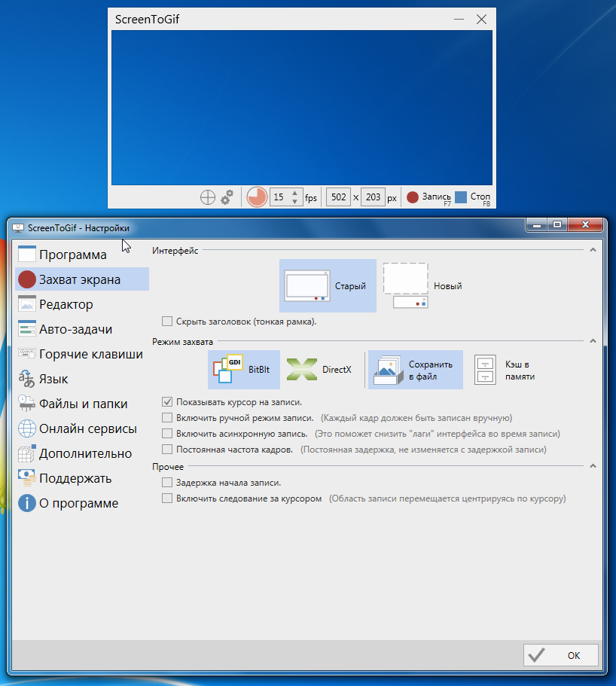Increase fps with the up arrow
The image size is (616, 686).
click(x=295, y=193)
